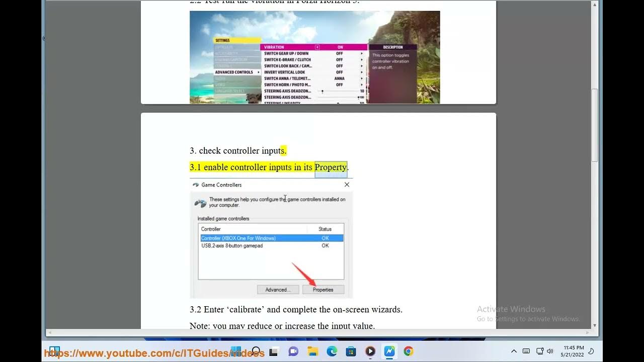The width and height of the screenshot is (644, 362).
Task: Click the text "3. check controller inputs."
Action: [238, 150]
